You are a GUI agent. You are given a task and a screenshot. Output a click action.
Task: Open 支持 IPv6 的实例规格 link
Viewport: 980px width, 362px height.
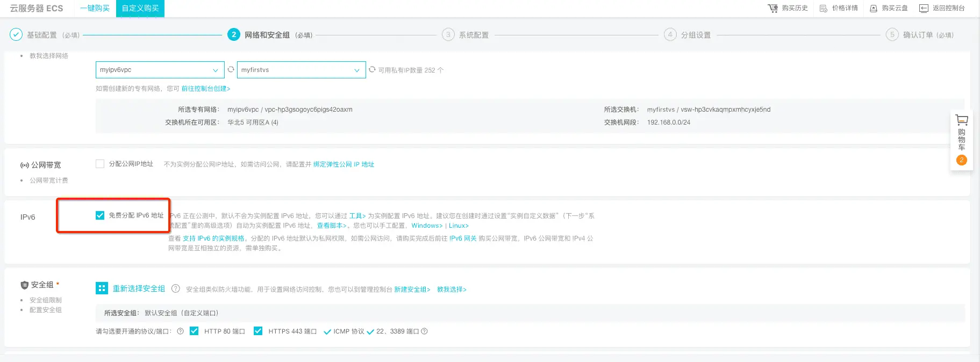[213, 238]
